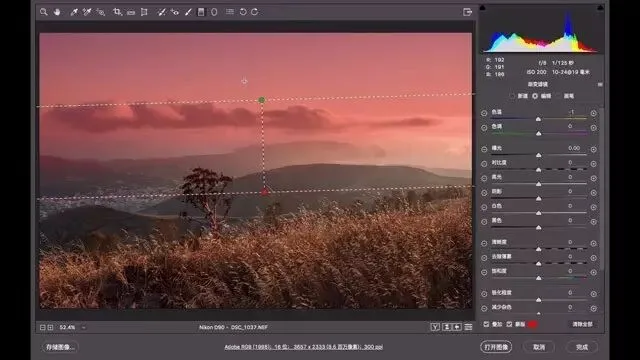
Task: Select the 编辑 (Edit) radio option
Action: pos(535,96)
